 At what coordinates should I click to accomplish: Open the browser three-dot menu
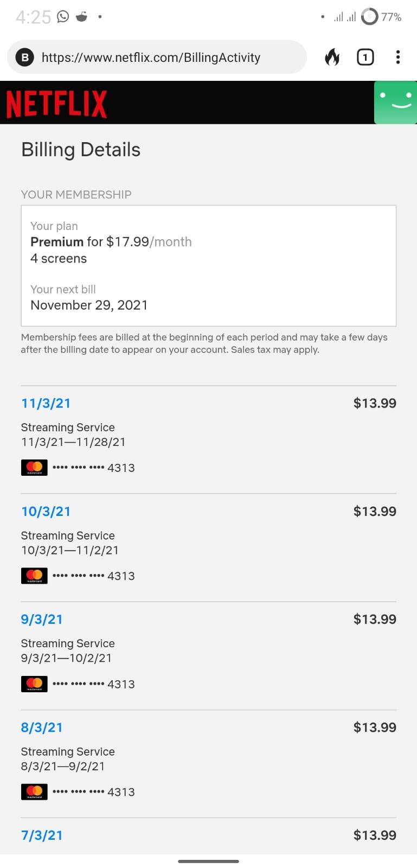coord(398,57)
